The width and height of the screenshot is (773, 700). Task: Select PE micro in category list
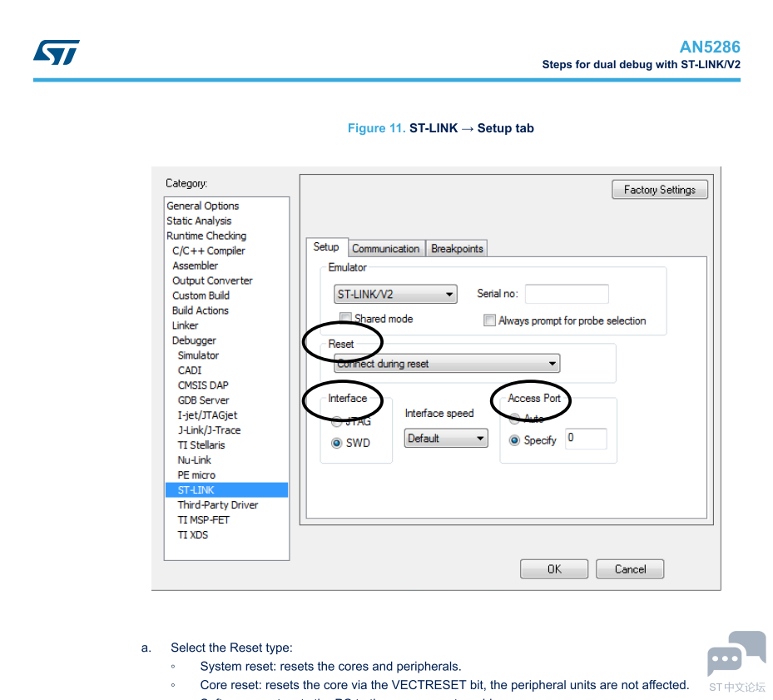click(x=196, y=475)
